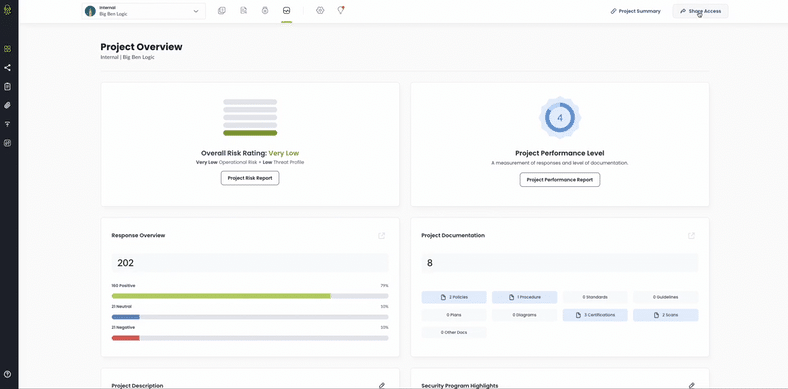This screenshot has height=389, width=788.
Task: Select the 0 Guidelines chip
Action: (x=665, y=297)
